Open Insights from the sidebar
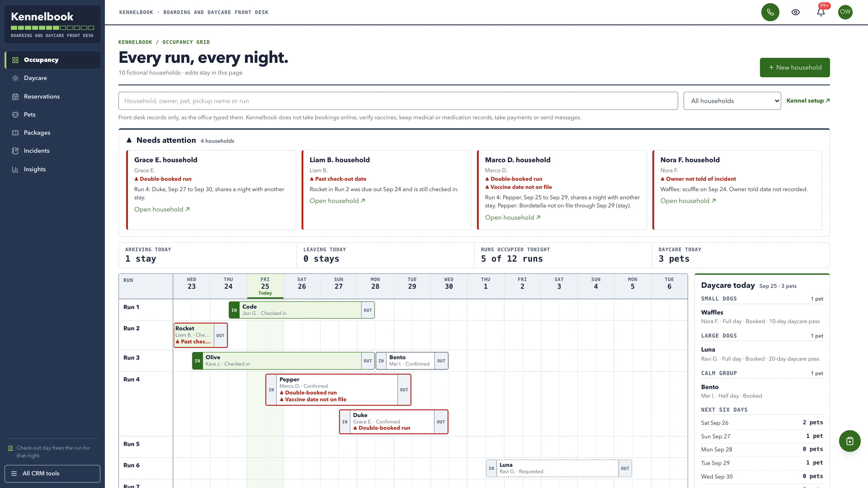 pyautogui.click(x=52, y=169)
